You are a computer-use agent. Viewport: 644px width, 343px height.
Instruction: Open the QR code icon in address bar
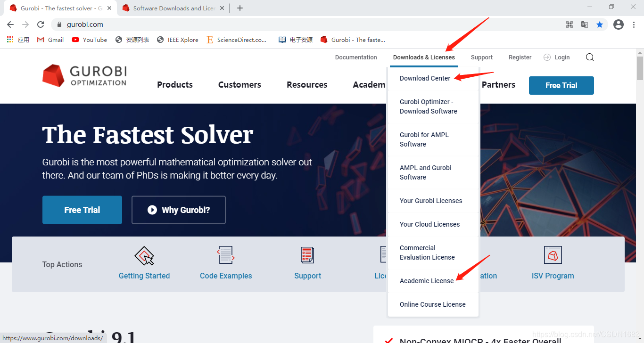pyautogui.click(x=570, y=24)
